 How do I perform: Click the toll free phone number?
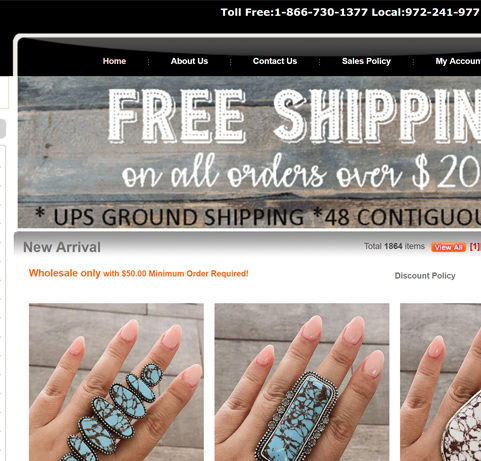321,12
